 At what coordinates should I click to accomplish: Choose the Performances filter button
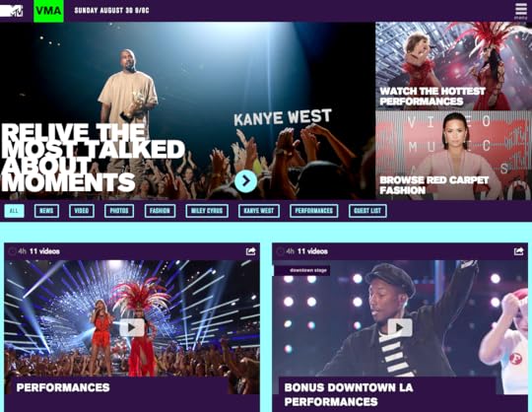(x=314, y=211)
